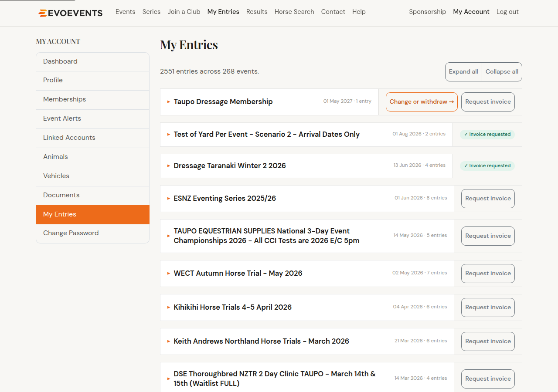Screen dimensions: 558x392
Task: Select My Entries in account sidebar
Action: (x=92, y=215)
